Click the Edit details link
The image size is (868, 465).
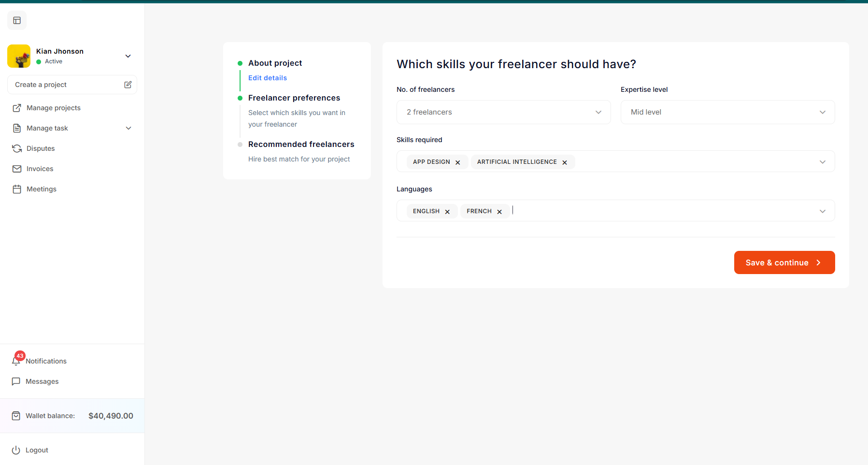tap(268, 78)
